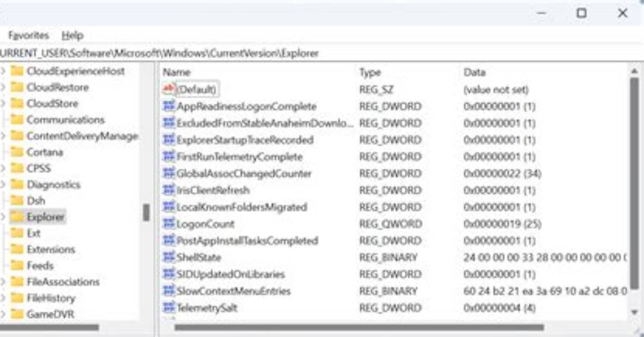The image size is (644, 337).
Task: Click GlobalAssocChangedCounter data 0x00000022 (34)
Action: (x=502, y=173)
